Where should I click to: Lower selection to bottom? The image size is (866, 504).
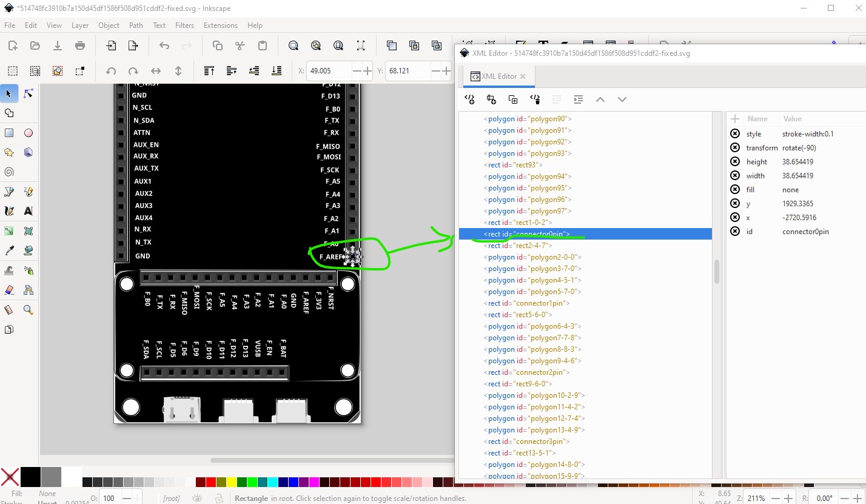pyautogui.click(x=277, y=71)
